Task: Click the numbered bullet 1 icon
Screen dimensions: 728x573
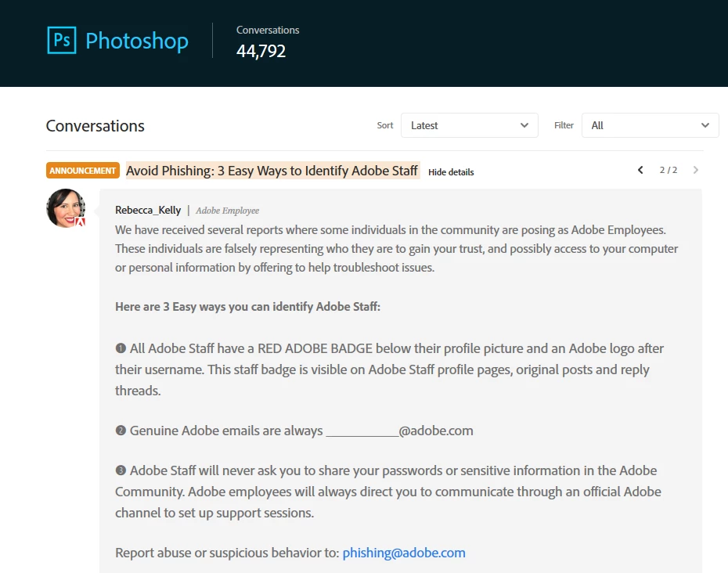Action: click(121, 348)
